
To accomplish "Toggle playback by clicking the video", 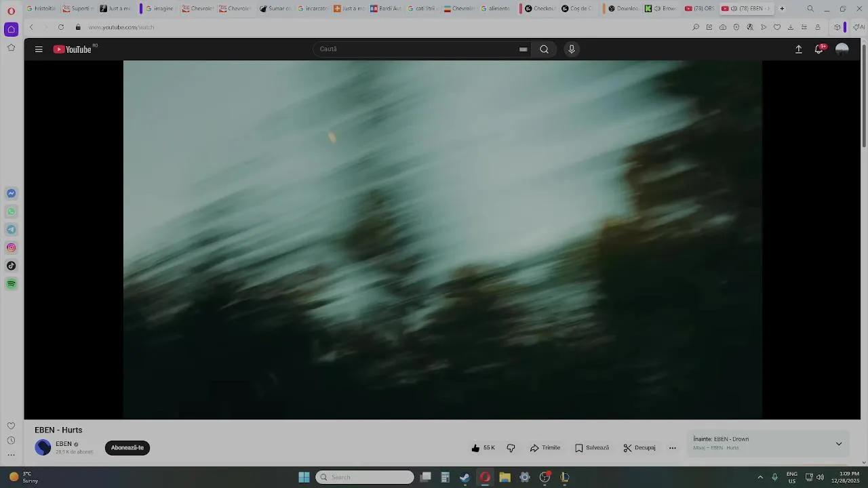I will [442, 239].
